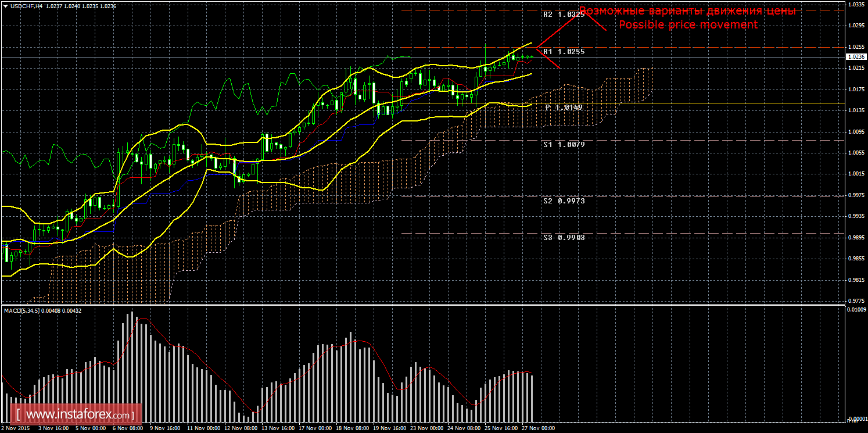
Task: Click 0.9855 on the price axis
Action: [856, 258]
